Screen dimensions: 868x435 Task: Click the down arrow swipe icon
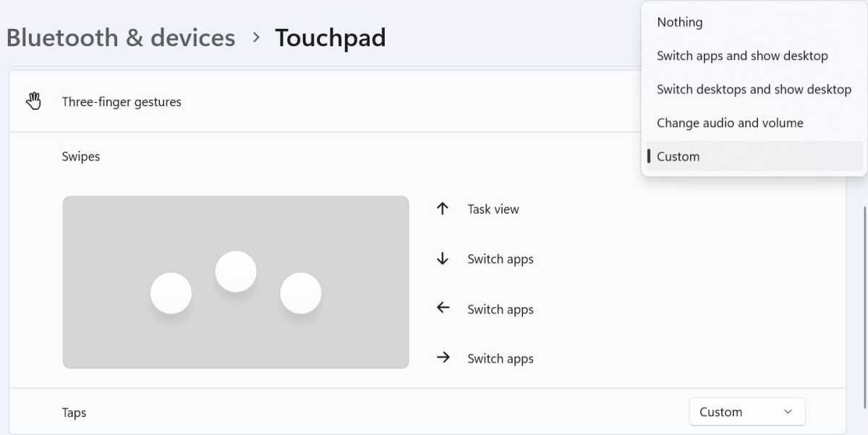[x=443, y=259]
